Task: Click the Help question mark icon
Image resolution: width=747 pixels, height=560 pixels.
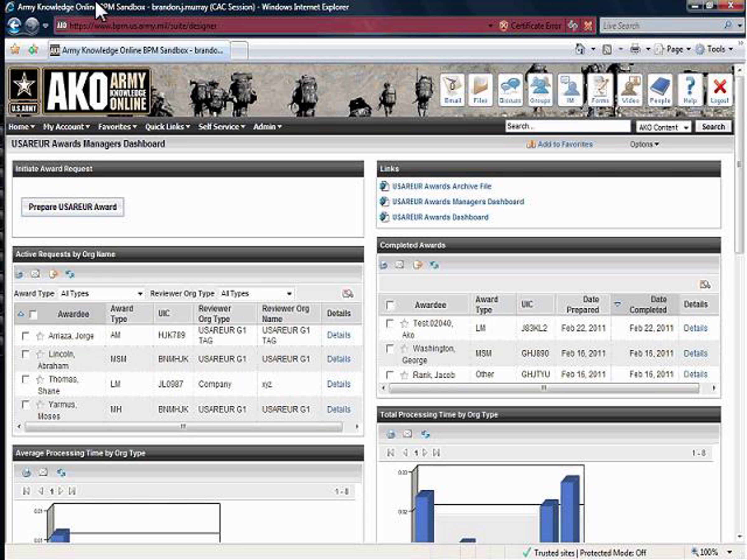Action: [x=690, y=89]
